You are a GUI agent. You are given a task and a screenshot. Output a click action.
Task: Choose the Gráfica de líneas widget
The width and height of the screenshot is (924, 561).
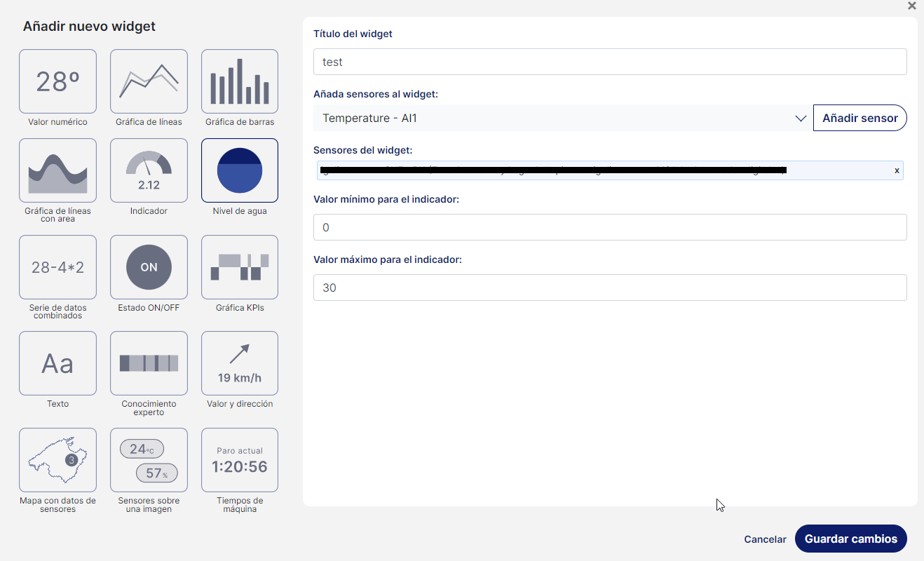[149, 81]
